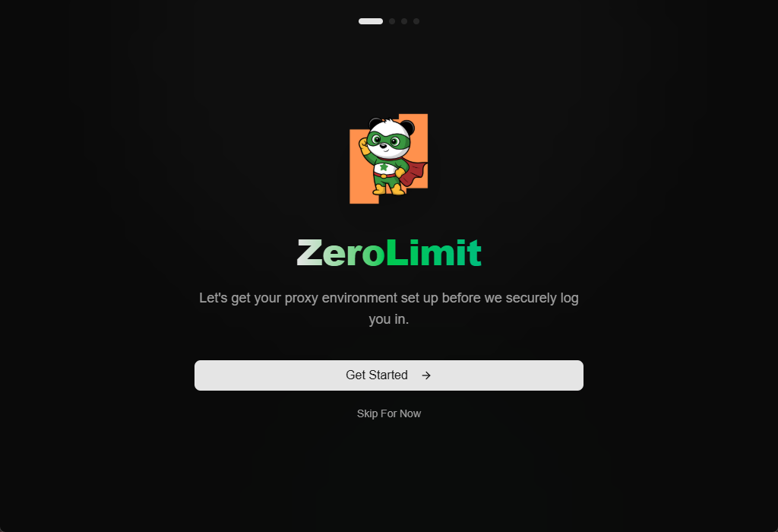Viewport: 778px width, 532px height.
Task: Click the arrow icon inside Get Started
Action: pyautogui.click(x=426, y=375)
